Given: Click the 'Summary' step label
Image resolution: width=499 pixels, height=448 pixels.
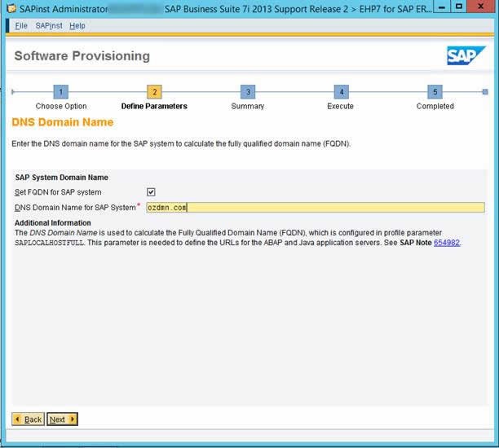Looking at the screenshot, I should tap(248, 106).
